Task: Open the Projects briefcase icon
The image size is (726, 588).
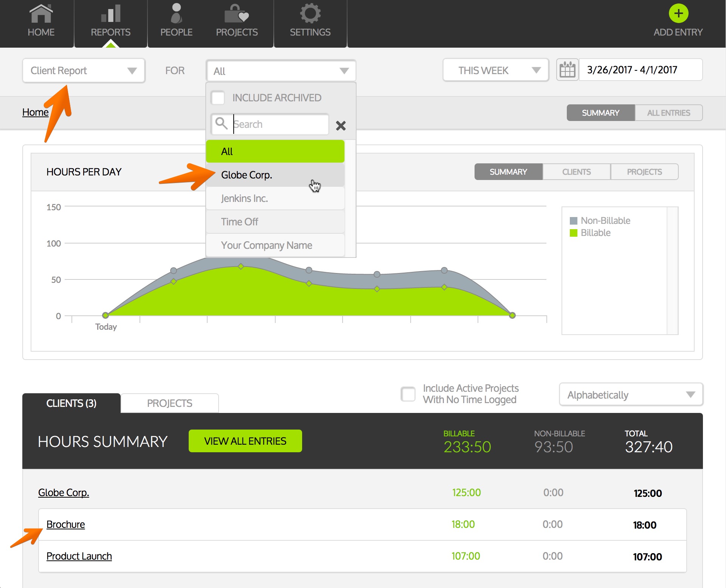Action: pos(237,14)
